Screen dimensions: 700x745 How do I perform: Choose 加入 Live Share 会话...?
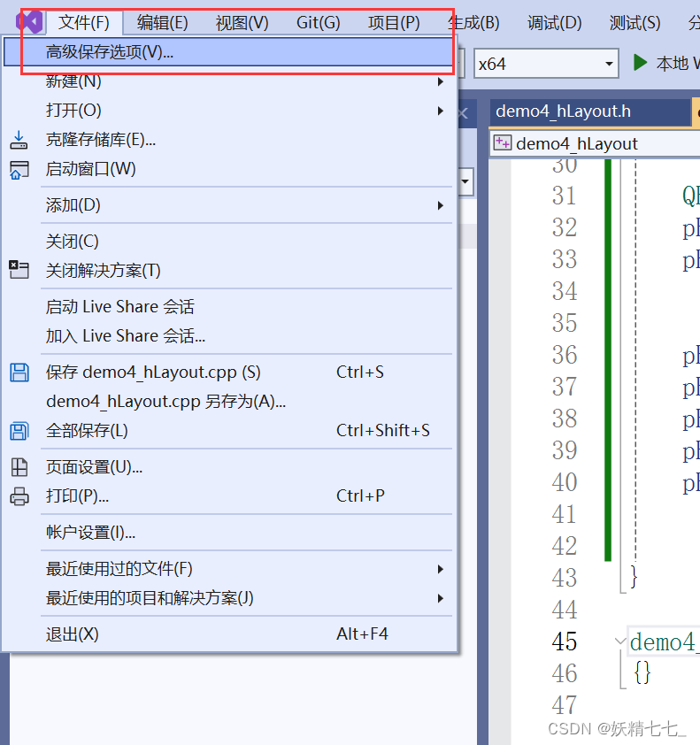(228, 336)
